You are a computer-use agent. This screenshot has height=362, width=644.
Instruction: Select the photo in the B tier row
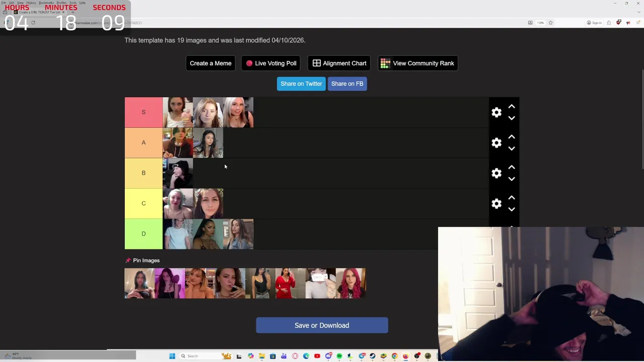coord(178,173)
